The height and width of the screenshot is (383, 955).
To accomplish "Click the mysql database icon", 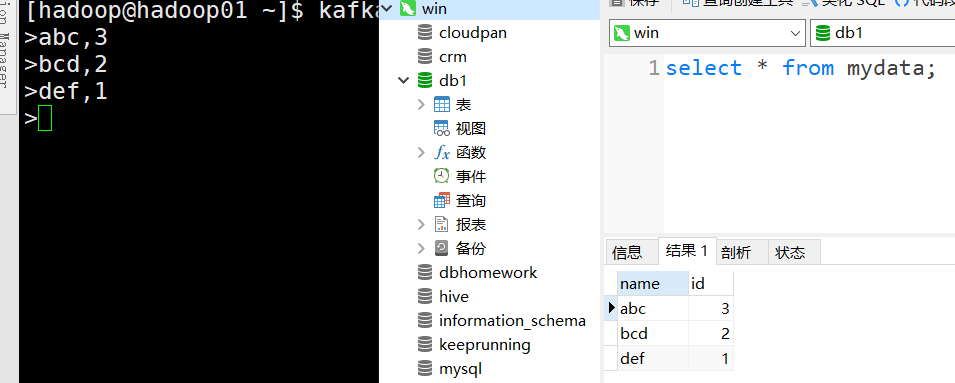I will (425, 368).
